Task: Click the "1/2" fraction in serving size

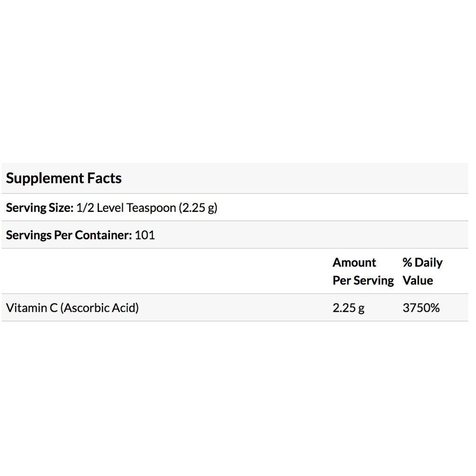Action: pyautogui.click(x=85, y=207)
